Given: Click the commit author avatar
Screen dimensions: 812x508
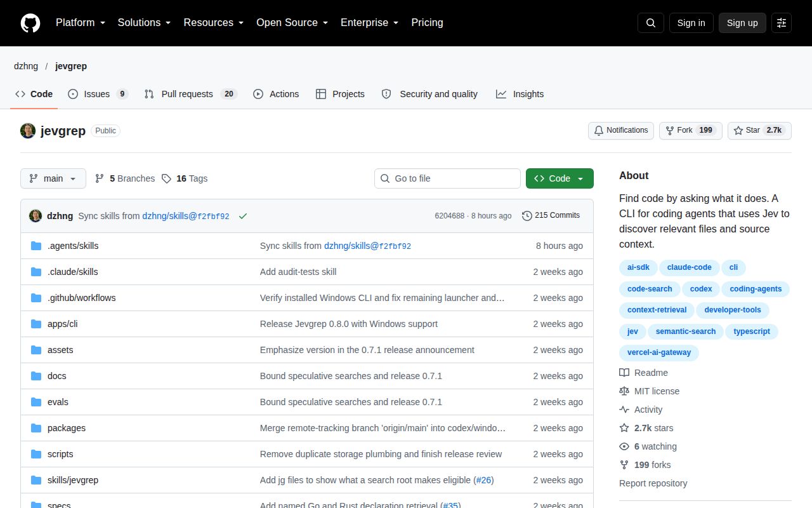Looking at the screenshot, I should click(x=36, y=216).
